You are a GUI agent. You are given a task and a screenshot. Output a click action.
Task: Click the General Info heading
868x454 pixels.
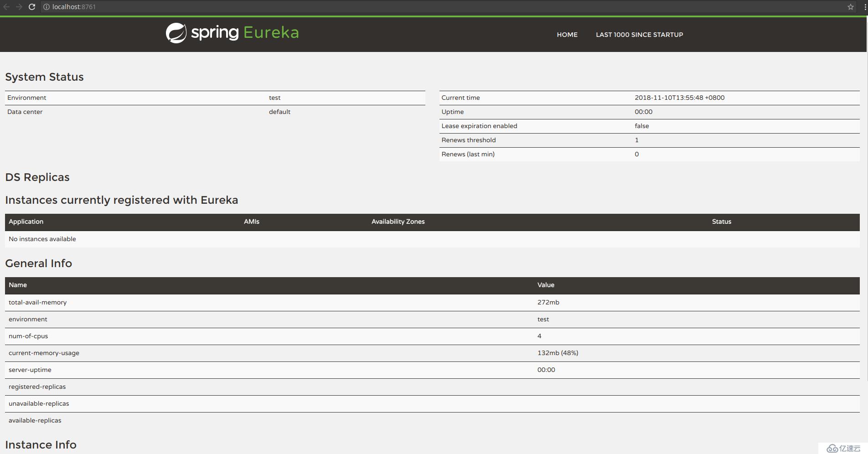pos(38,263)
